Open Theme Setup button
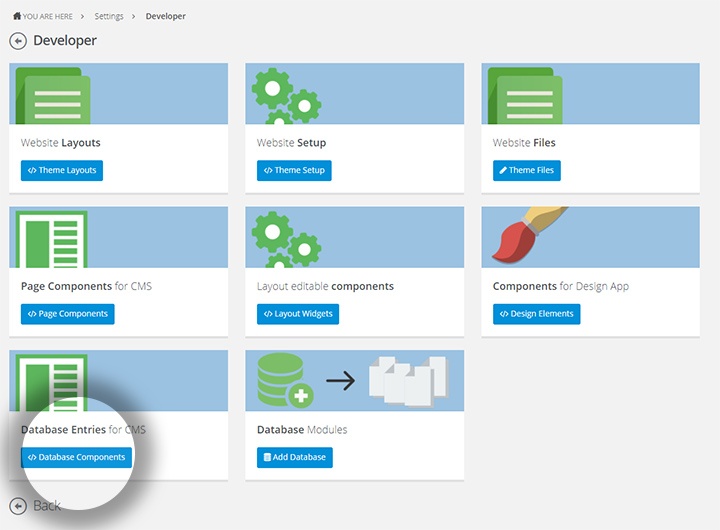The image size is (720, 530). coord(294,170)
